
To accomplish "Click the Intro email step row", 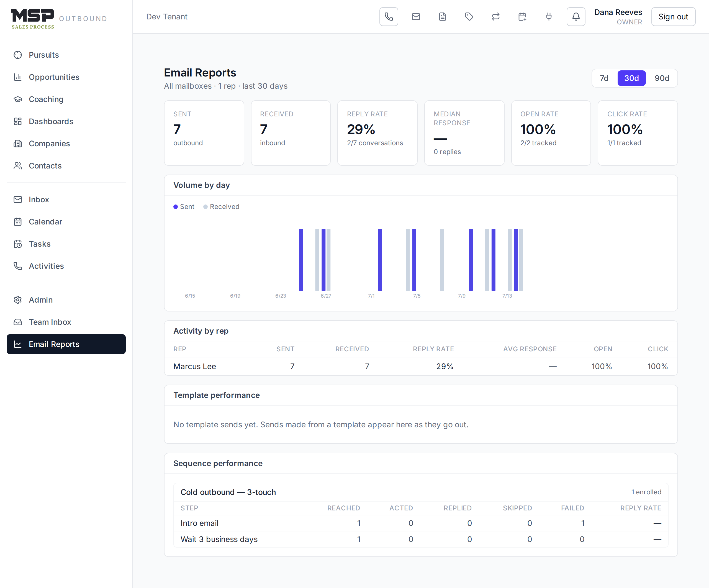I will [x=421, y=523].
